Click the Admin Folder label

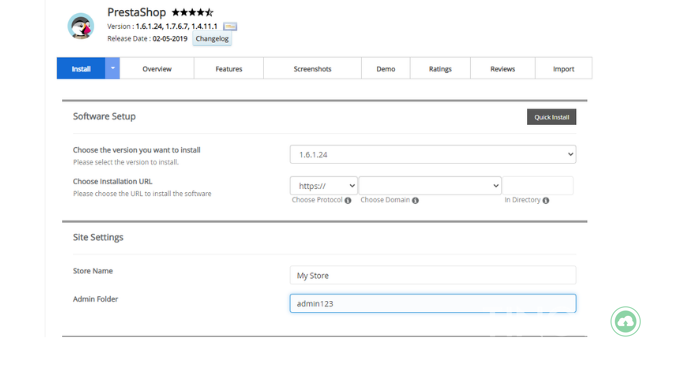tap(96, 299)
